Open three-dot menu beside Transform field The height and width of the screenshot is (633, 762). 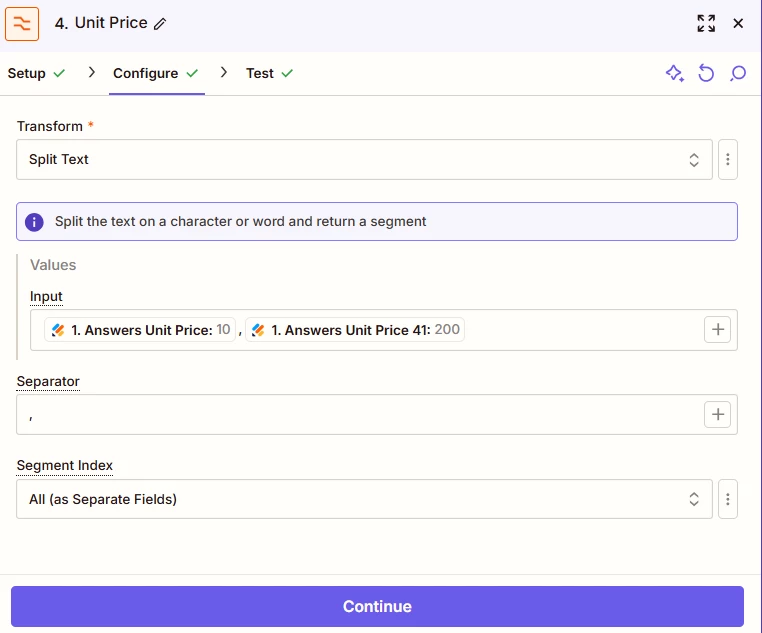727,159
